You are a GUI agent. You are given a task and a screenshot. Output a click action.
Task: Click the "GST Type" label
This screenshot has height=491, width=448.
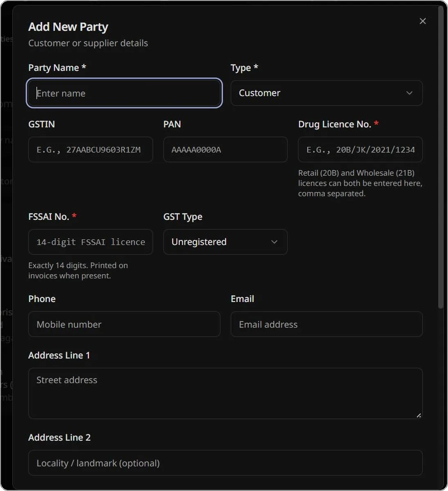point(183,217)
